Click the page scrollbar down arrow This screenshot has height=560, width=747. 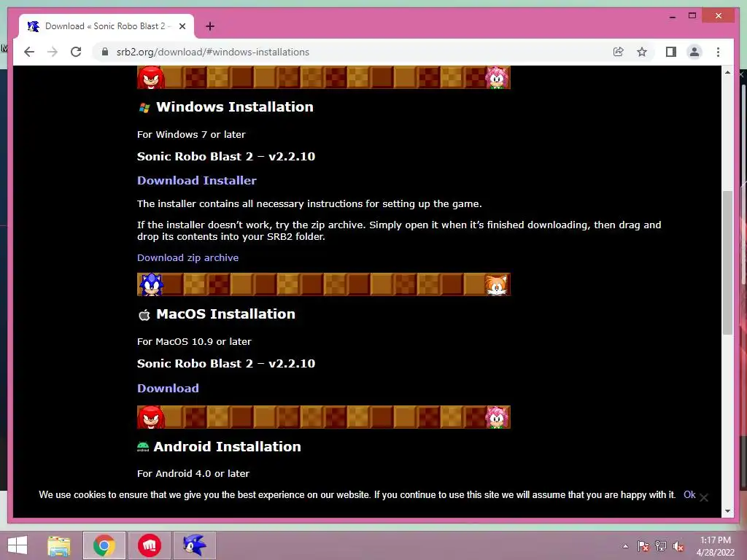tap(727, 511)
